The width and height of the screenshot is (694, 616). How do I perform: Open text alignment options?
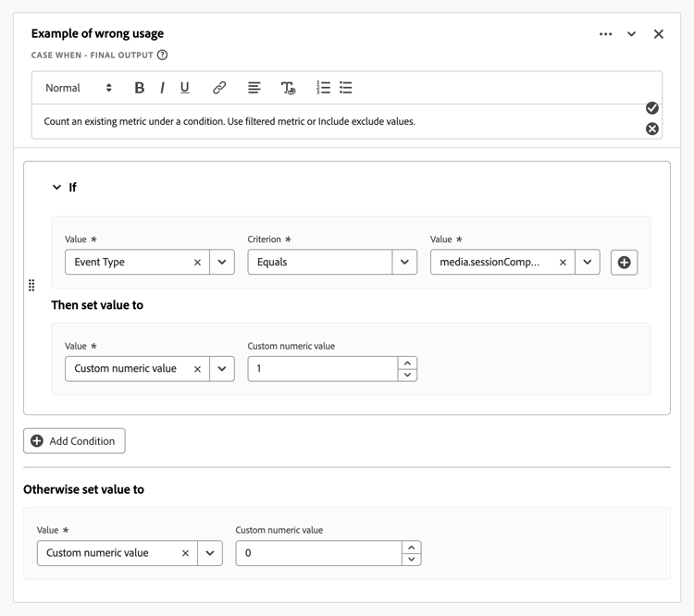pyautogui.click(x=254, y=88)
